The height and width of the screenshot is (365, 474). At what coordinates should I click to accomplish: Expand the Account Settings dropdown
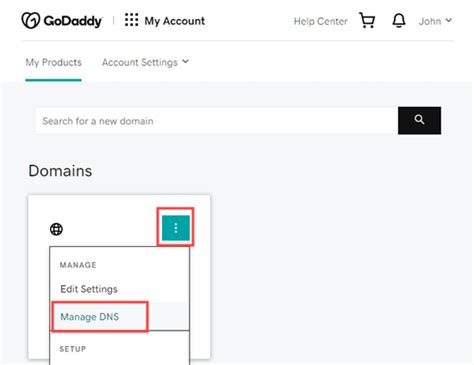[x=145, y=62]
